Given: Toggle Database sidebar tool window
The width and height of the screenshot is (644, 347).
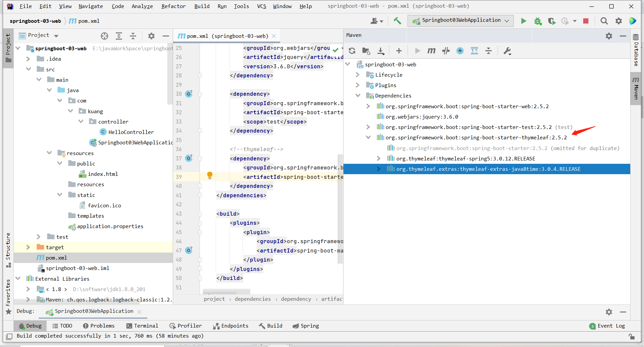Looking at the screenshot, I should 636,50.
